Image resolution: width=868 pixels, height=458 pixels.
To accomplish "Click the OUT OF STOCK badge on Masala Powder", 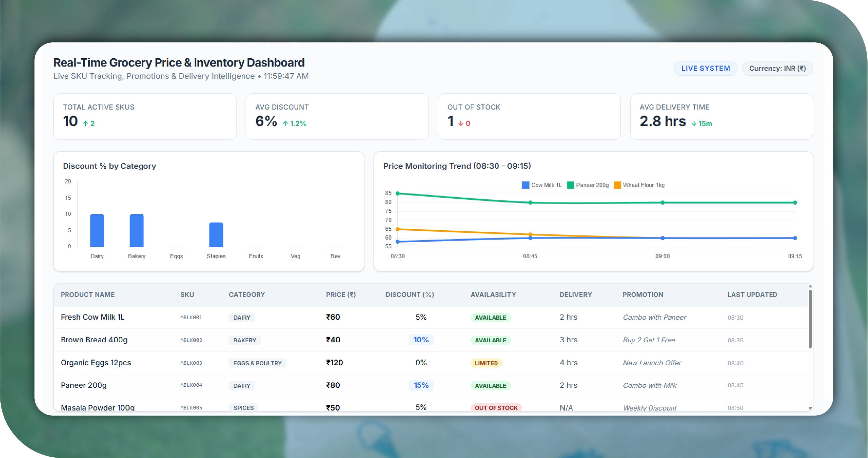I will click(496, 408).
